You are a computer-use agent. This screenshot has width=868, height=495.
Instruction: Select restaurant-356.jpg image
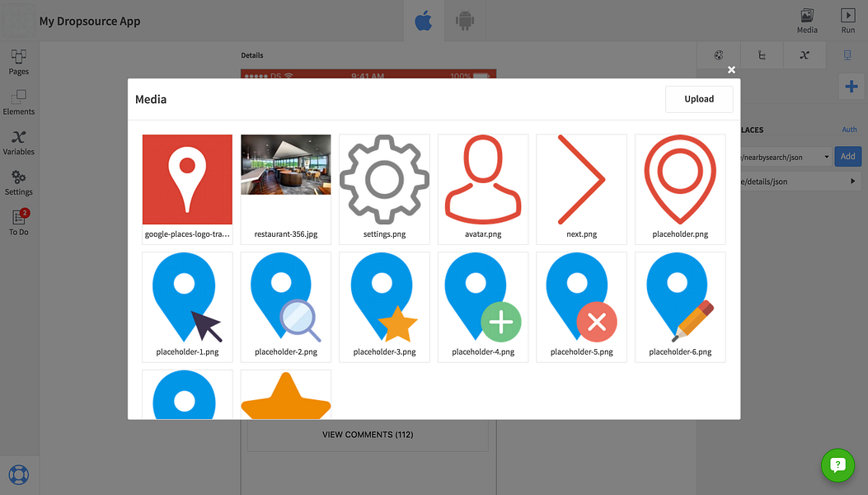tap(286, 189)
